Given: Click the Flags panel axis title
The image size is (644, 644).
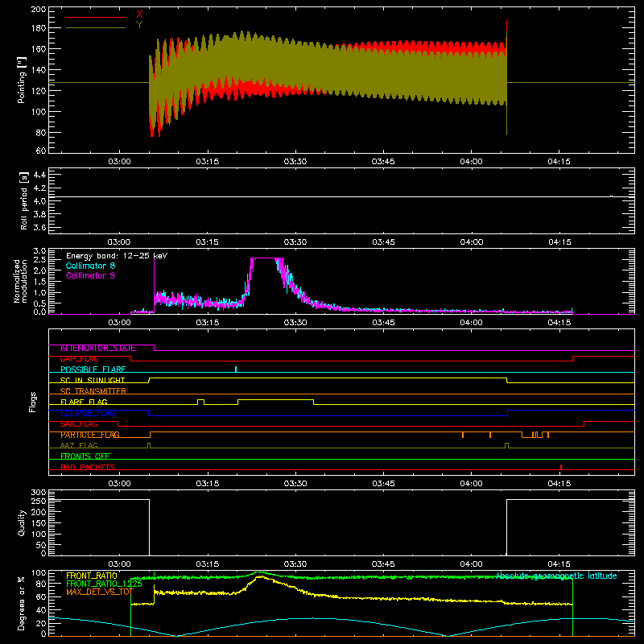Looking at the screenshot, I should pyautogui.click(x=33, y=402).
